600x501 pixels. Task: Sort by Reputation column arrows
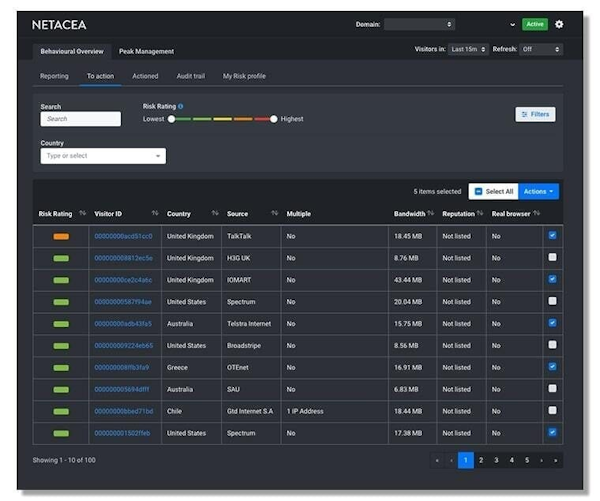[x=480, y=213]
